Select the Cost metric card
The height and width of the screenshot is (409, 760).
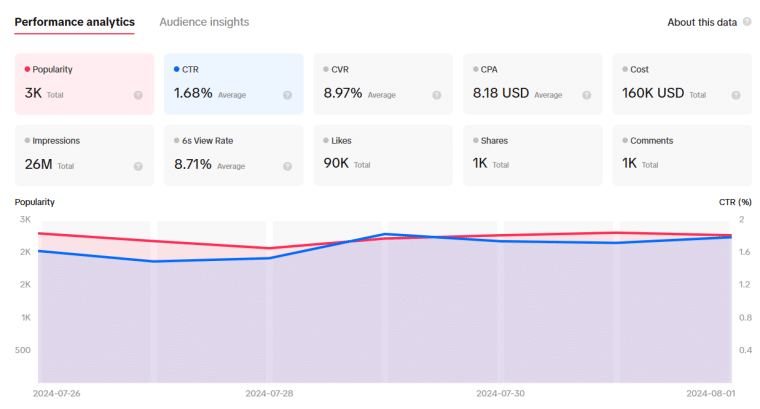point(682,84)
